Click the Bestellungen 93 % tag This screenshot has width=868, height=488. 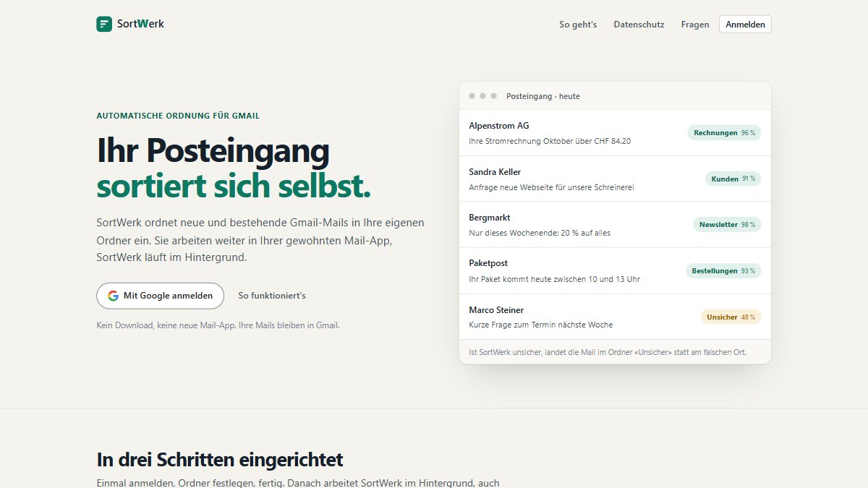click(723, 271)
